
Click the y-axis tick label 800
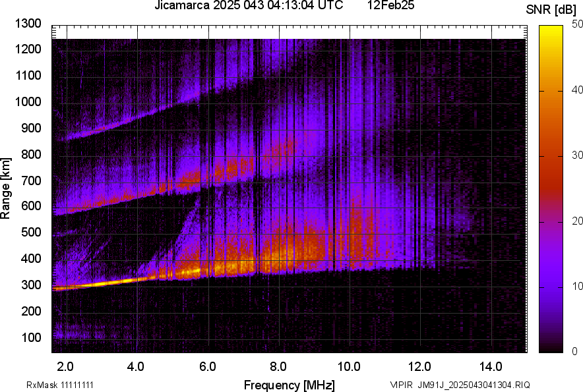[x=31, y=154]
